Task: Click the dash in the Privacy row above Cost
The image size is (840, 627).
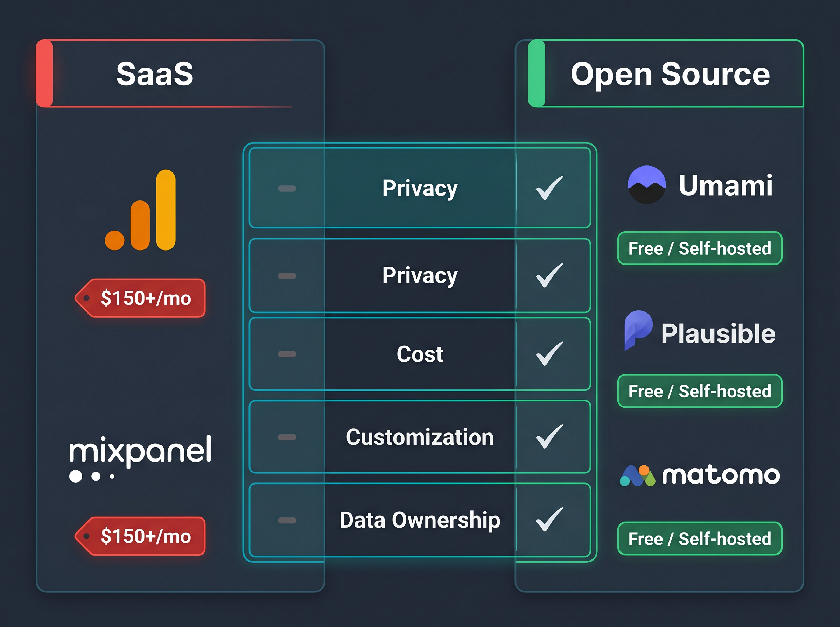Action: click(x=287, y=276)
